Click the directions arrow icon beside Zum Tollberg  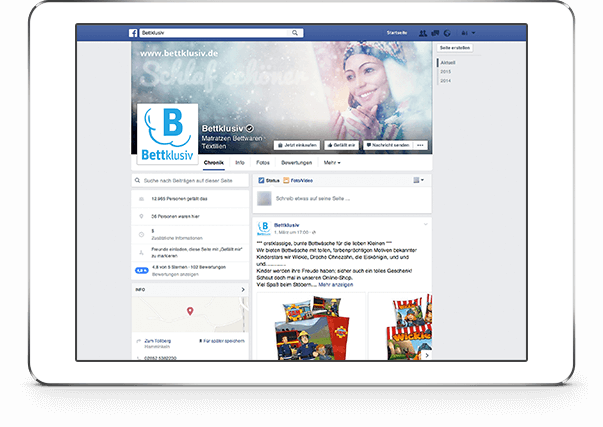tap(138, 341)
